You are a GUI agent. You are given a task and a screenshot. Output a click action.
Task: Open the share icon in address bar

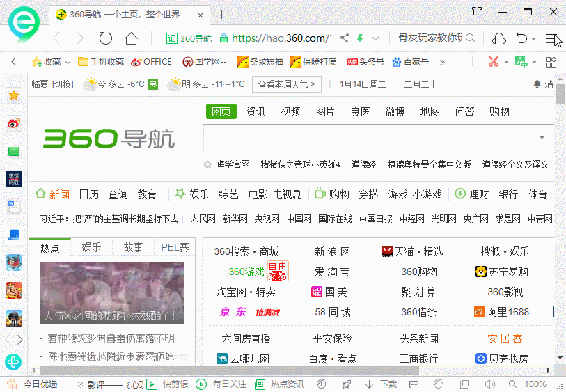tap(345, 38)
